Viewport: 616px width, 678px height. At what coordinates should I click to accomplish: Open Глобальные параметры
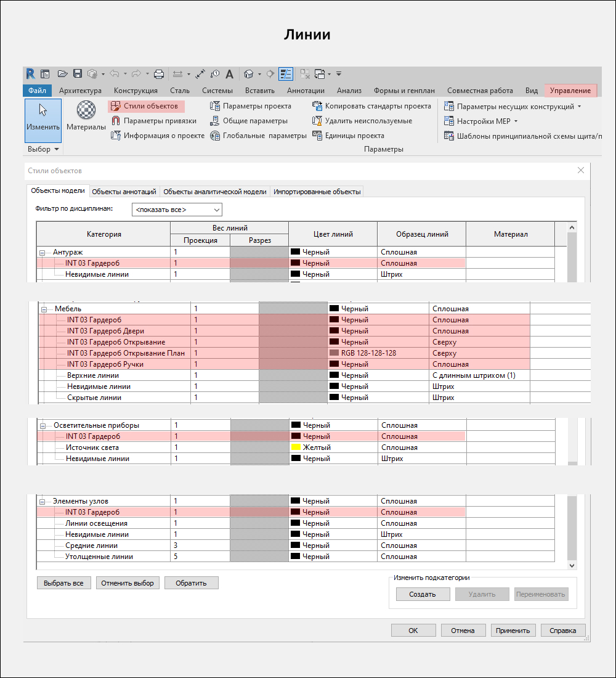point(259,136)
